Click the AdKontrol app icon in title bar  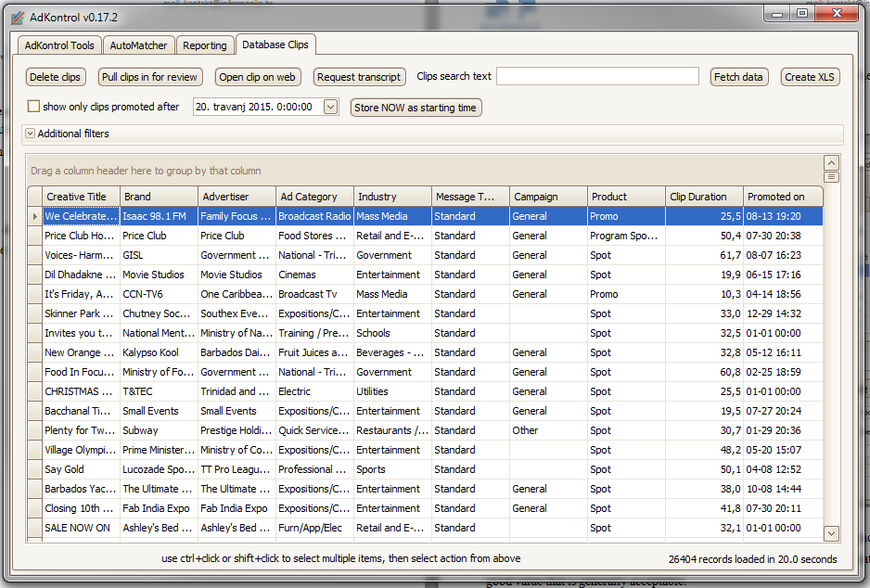pos(18,18)
